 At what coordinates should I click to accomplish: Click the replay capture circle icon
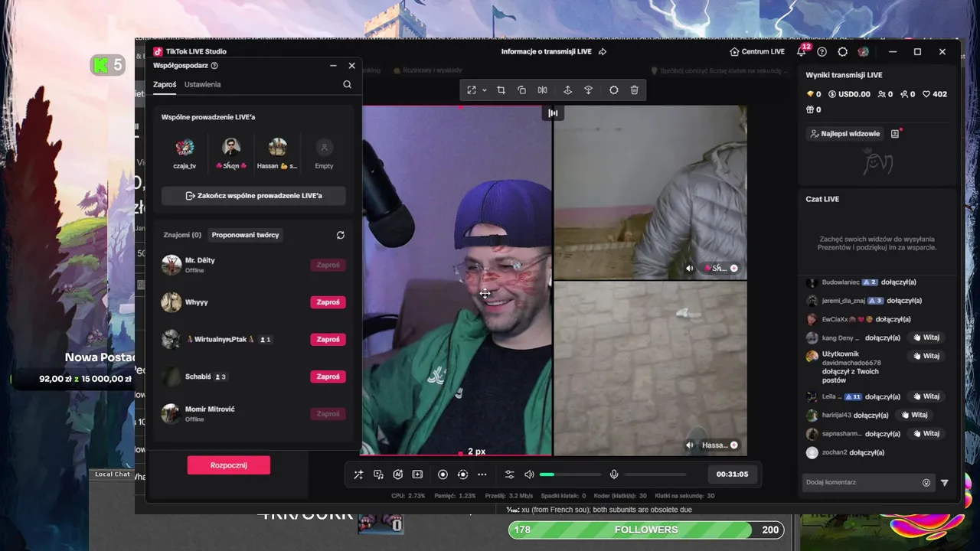tap(462, 474)
